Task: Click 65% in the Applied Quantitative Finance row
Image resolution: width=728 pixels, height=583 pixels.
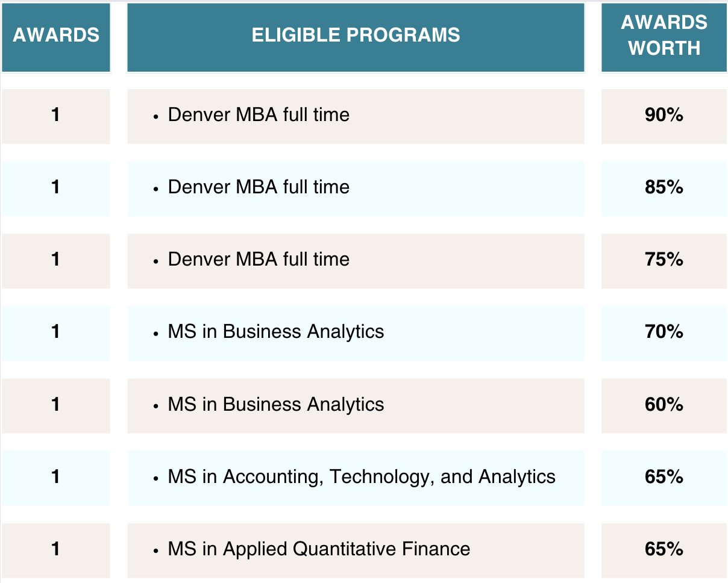Action: click(x=664, y=549)
